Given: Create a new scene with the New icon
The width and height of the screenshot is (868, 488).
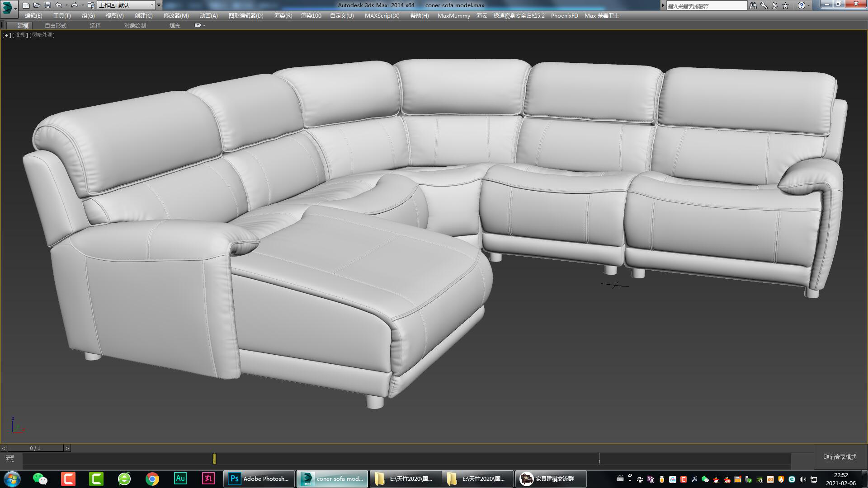Looking at the screenshot, I should pos(26,5).
